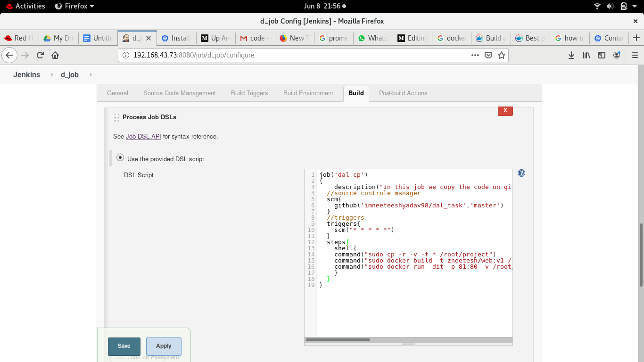Click the DSL Script help question icon
Viewport: 644px width, 362px height.
[521, 173]
